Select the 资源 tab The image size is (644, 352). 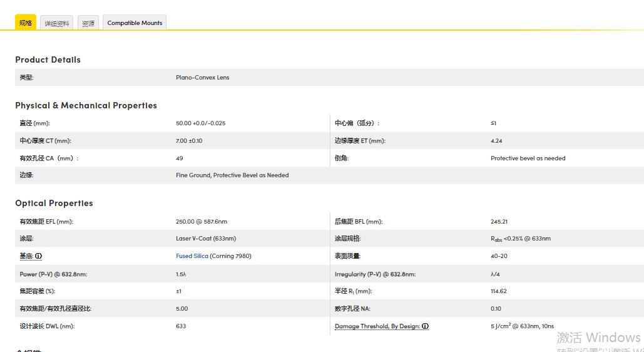(88, 23)
